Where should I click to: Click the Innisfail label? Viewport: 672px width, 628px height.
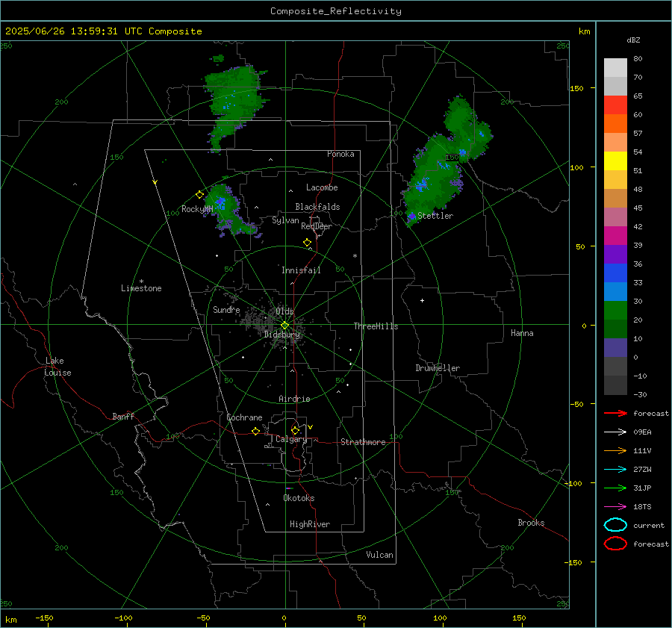coord(301,270)
